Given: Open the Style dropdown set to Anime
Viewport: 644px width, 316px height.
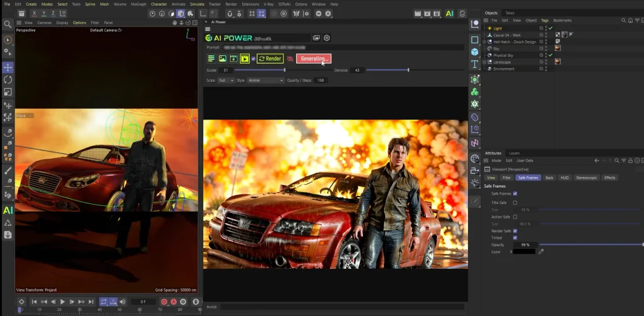Looking at the screenshot, I should pos(266,81).
